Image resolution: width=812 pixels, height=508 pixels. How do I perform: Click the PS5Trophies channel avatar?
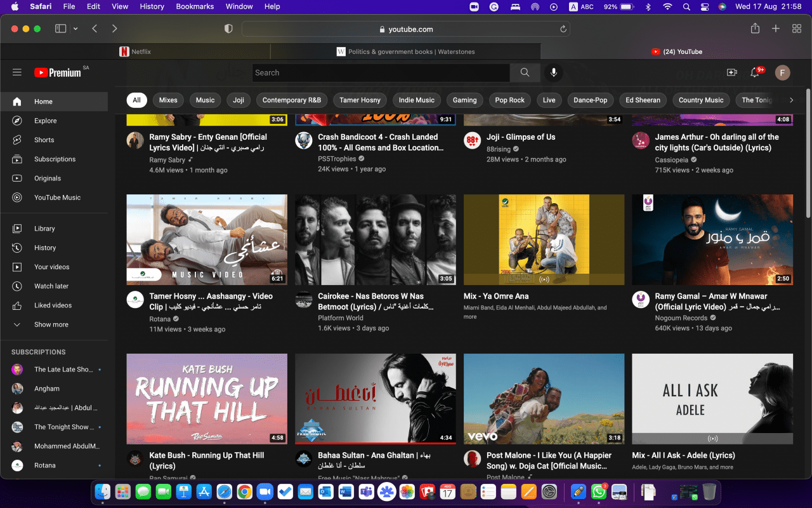coord(304,140)
